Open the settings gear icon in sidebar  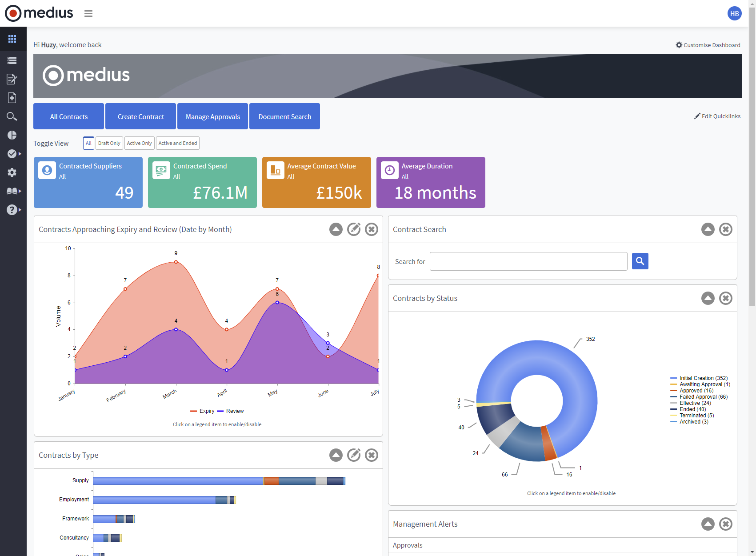[12, 172]
